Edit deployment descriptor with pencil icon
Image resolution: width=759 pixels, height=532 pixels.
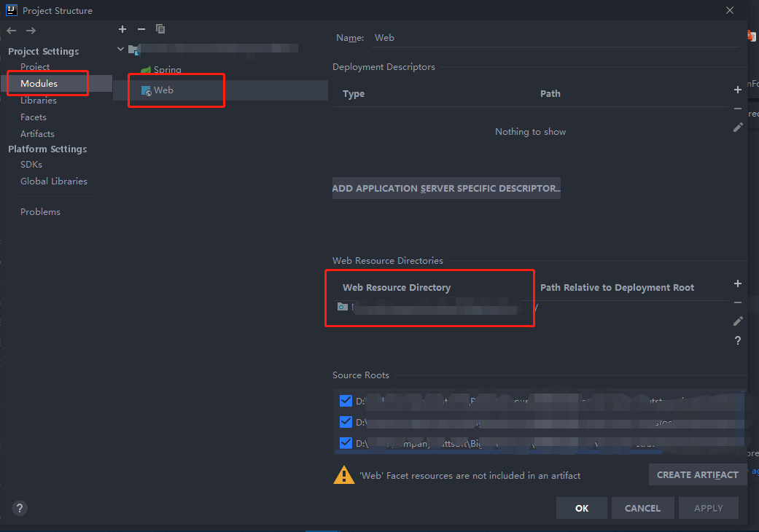[x=738, y=128]
